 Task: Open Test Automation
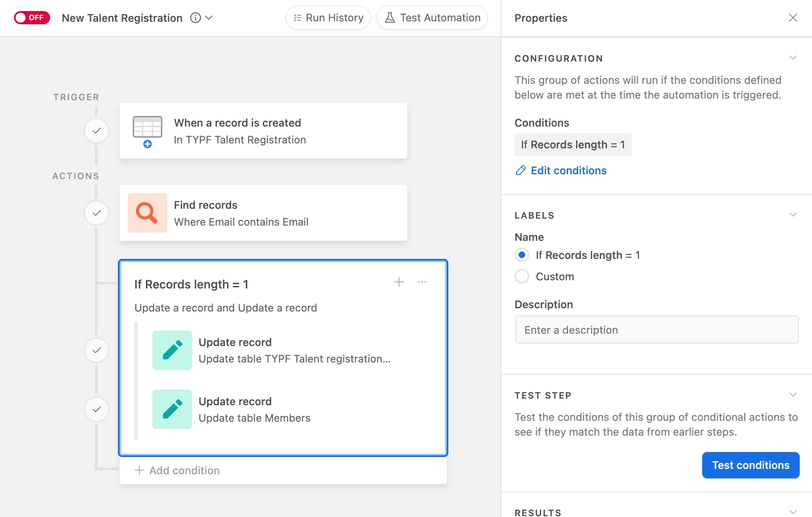point(432,18)
